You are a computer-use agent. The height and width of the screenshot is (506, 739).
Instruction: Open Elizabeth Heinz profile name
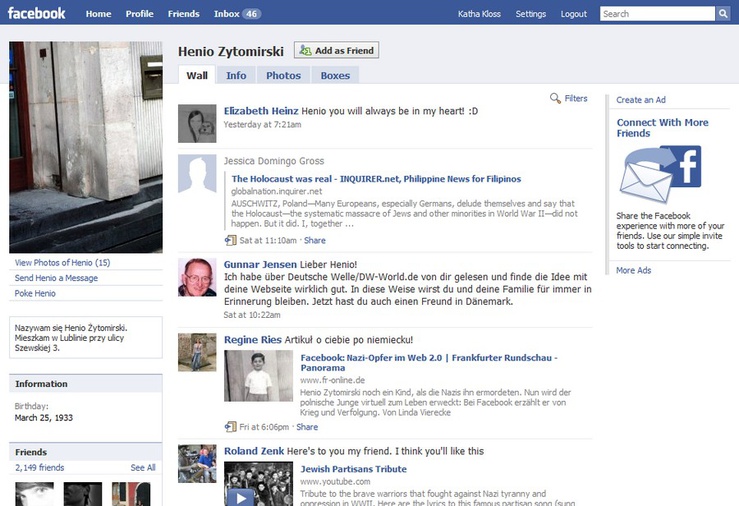[261, 111]
